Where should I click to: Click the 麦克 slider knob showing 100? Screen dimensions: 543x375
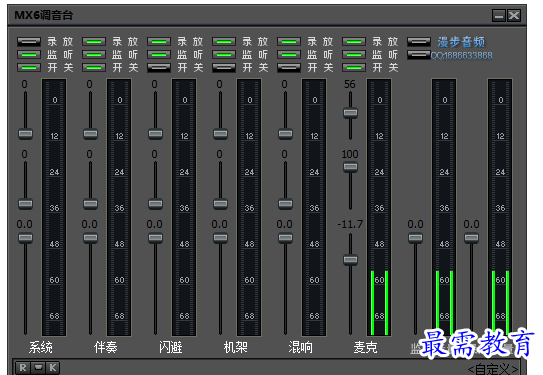[350, 167]
